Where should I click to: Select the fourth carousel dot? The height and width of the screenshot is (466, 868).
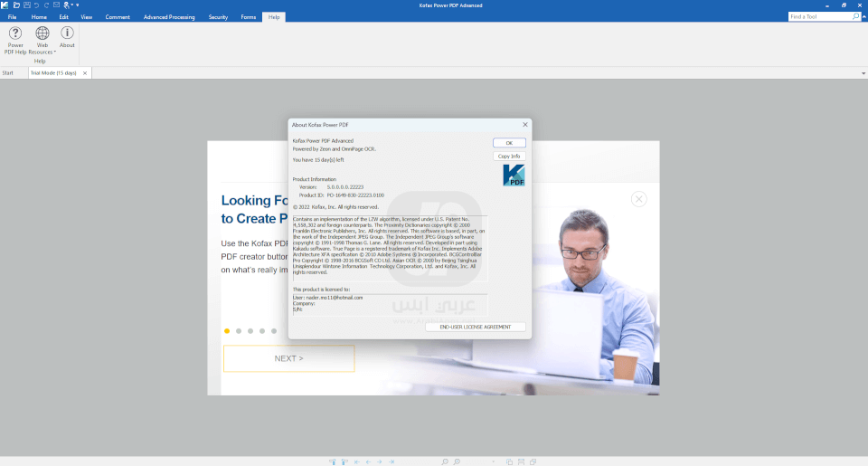[262, 331]
